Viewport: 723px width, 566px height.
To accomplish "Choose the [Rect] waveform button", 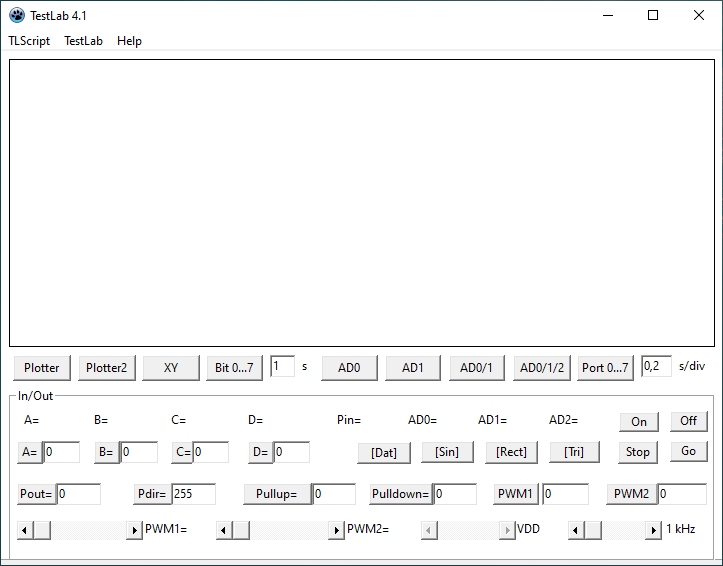I will pos(511,452).
